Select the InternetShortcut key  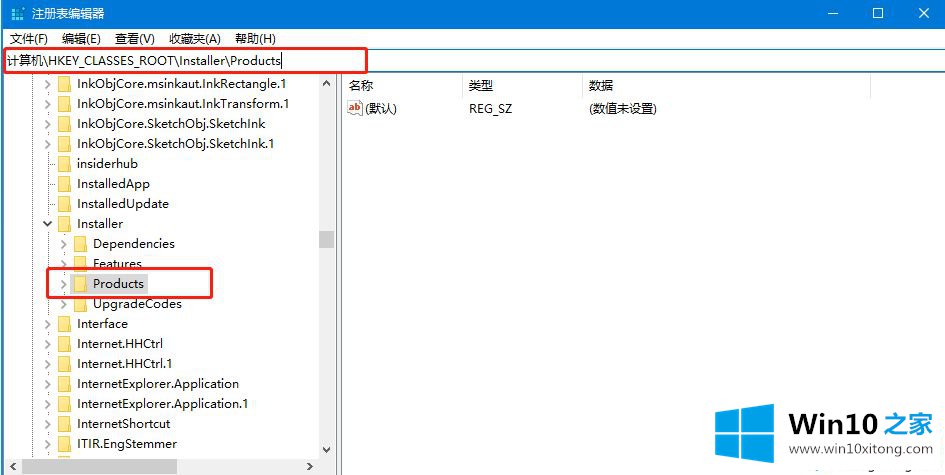123,424
